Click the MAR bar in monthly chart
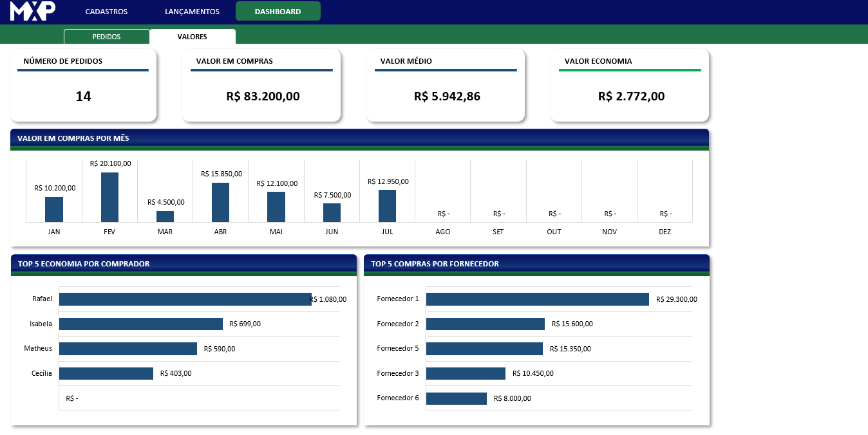The height and width of the screenshot is (435, 868). [165, 216]
